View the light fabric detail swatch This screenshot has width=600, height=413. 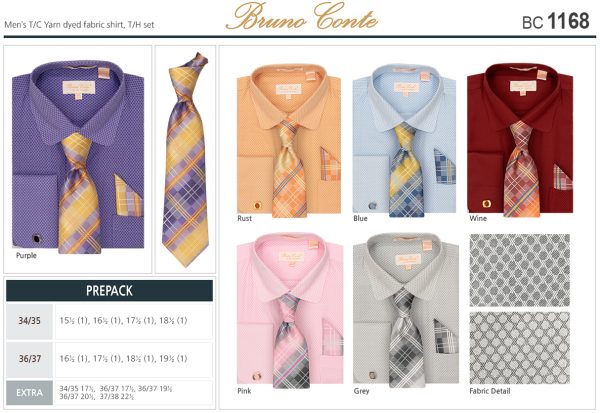coord(520,348)
